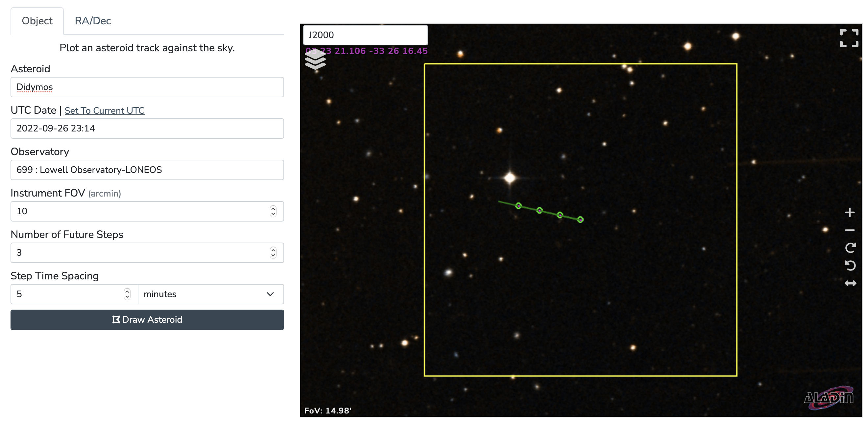Open the minutes time unit dropdown

[211, 294]
